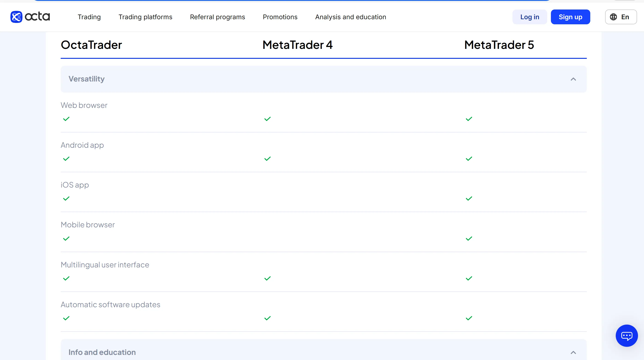Click the Android app row label
This screenshot has width=644, height=360.
point(82,145)
